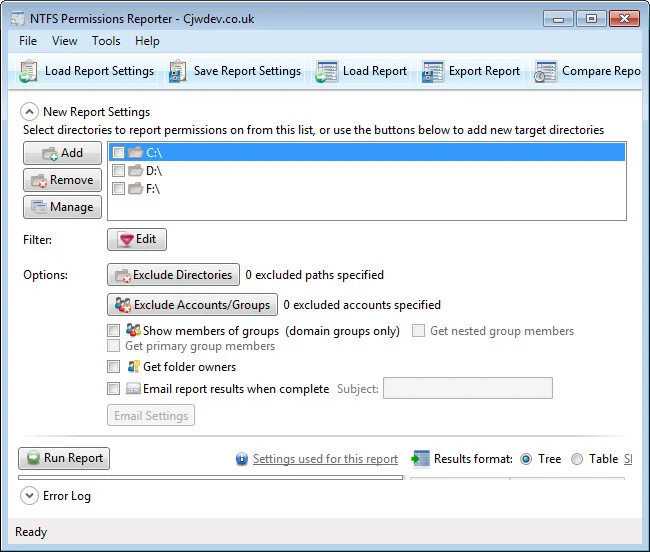Viewport: 650px width, 552px height.
Task: Click the truncated link after Table option
Action: click(628, 459)
